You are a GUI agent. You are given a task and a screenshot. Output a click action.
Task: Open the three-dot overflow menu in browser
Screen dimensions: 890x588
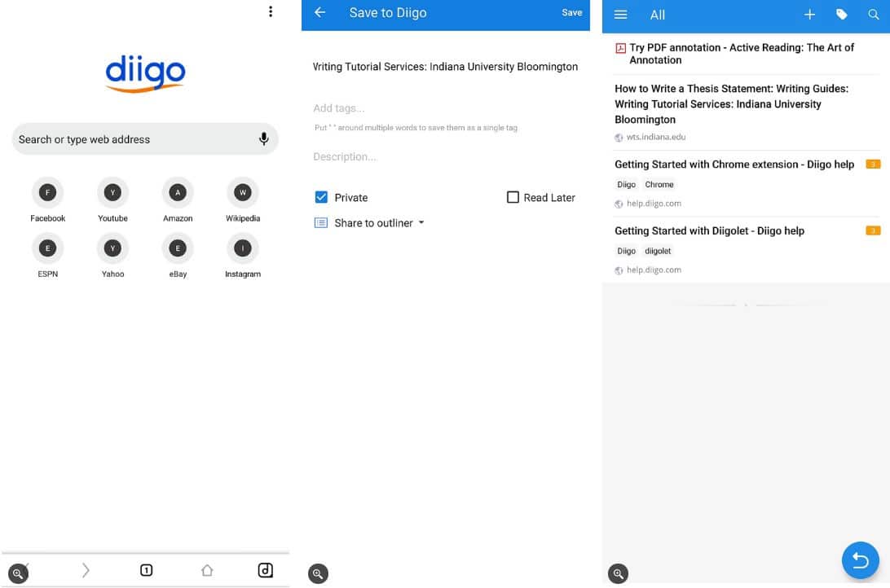point(271,11)
